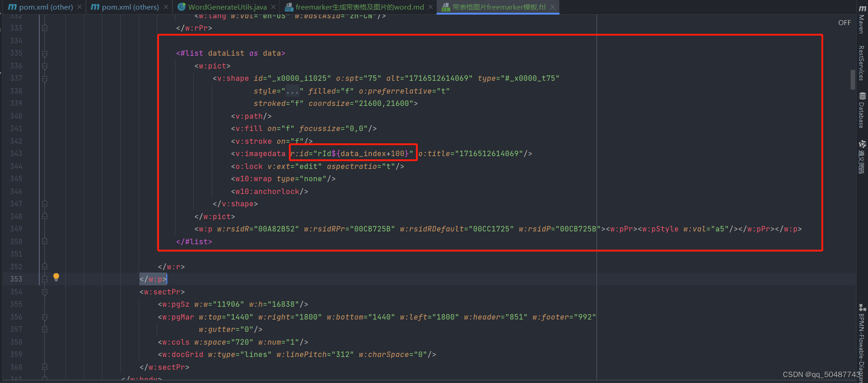This screenshot has width=868, height=383.
Task: Click the template file icon on the .ftl tab
Action: 446,7
